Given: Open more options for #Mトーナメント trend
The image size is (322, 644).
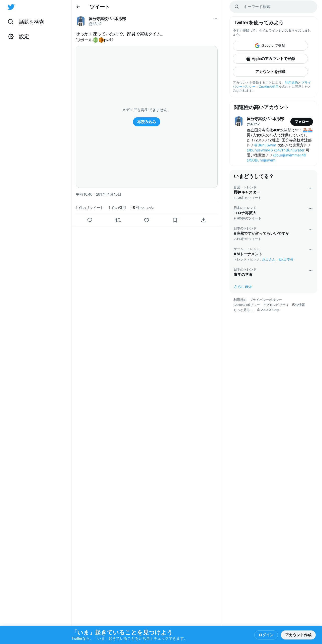Looking at the screenshot, I should click(310, 250).
